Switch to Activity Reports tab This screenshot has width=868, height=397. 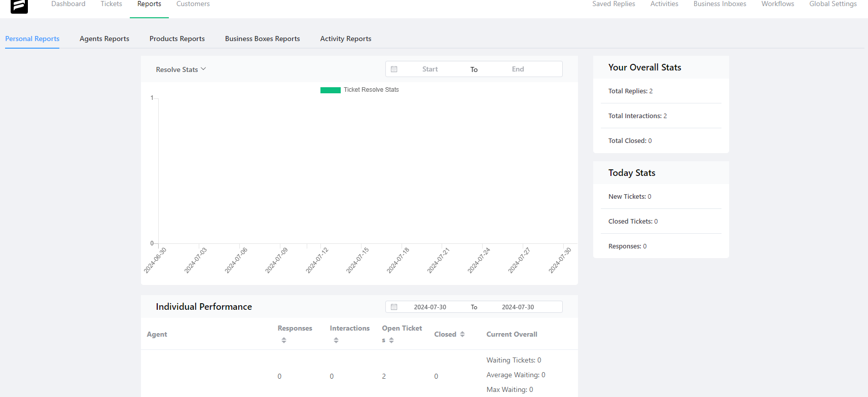(346, 39)
